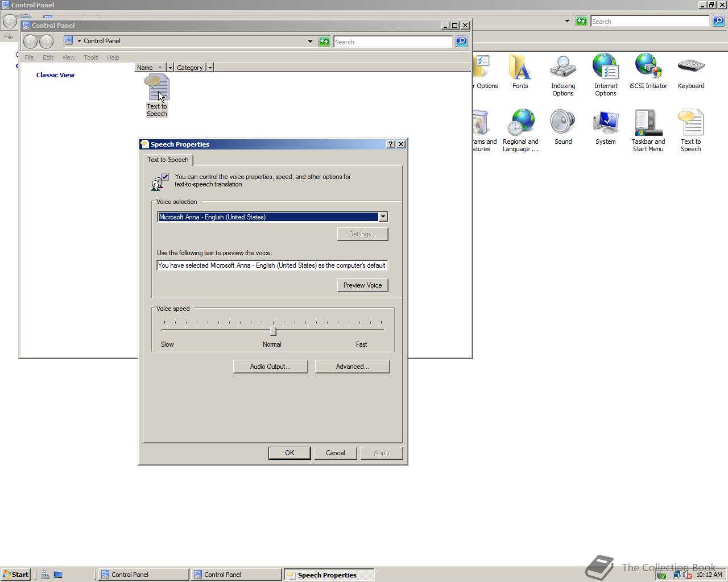The height and width of the screenshot is (582, 728).
Task: Open System icon in background Control Panel
Action: click(x=606, y=127)
